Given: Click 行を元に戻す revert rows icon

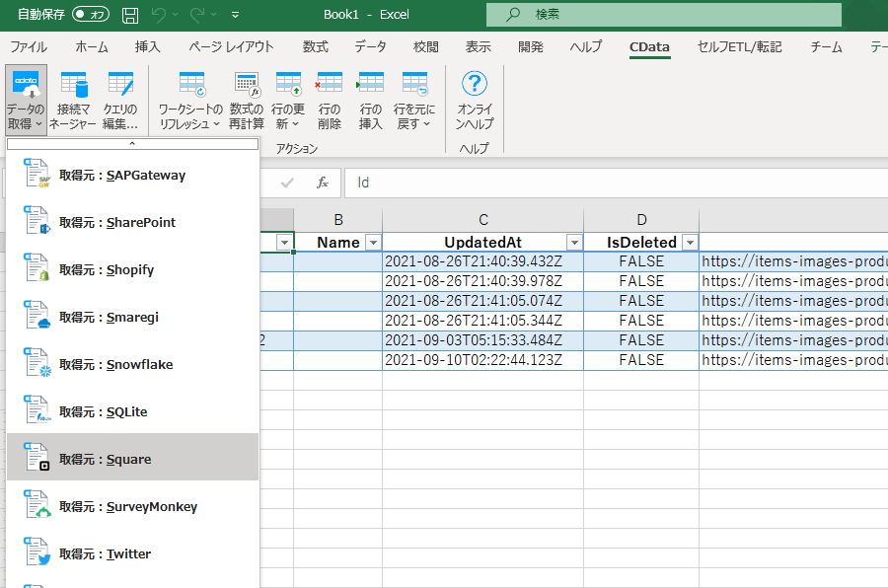Looking at the screenshot, I should (414, 85).
